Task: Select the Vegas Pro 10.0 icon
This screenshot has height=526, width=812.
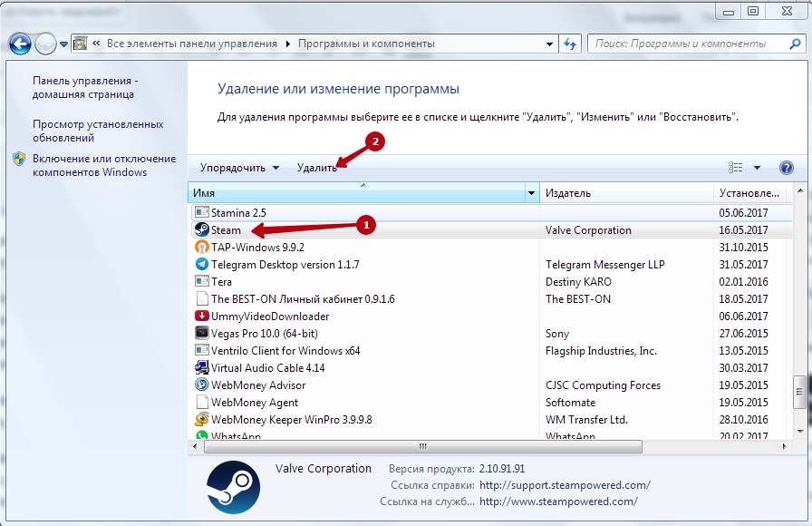Action: pyautogui.click(x=201, y=333)
